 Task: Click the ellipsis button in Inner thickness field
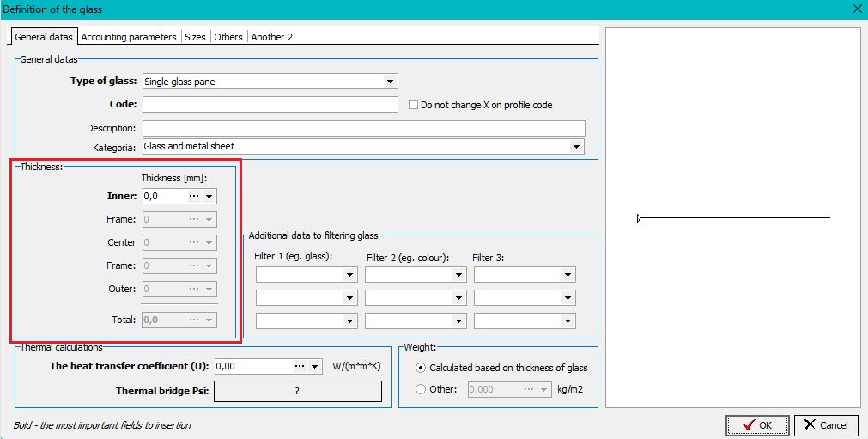[194, 197]
